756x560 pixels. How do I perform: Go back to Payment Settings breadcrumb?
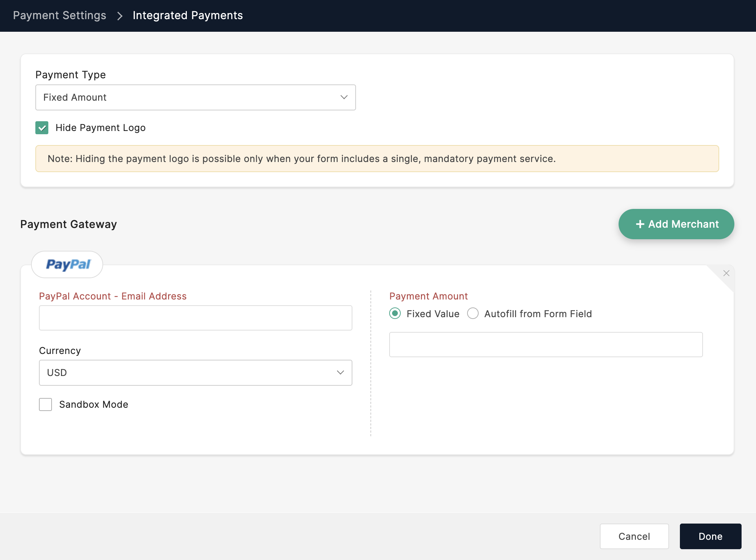60,16
